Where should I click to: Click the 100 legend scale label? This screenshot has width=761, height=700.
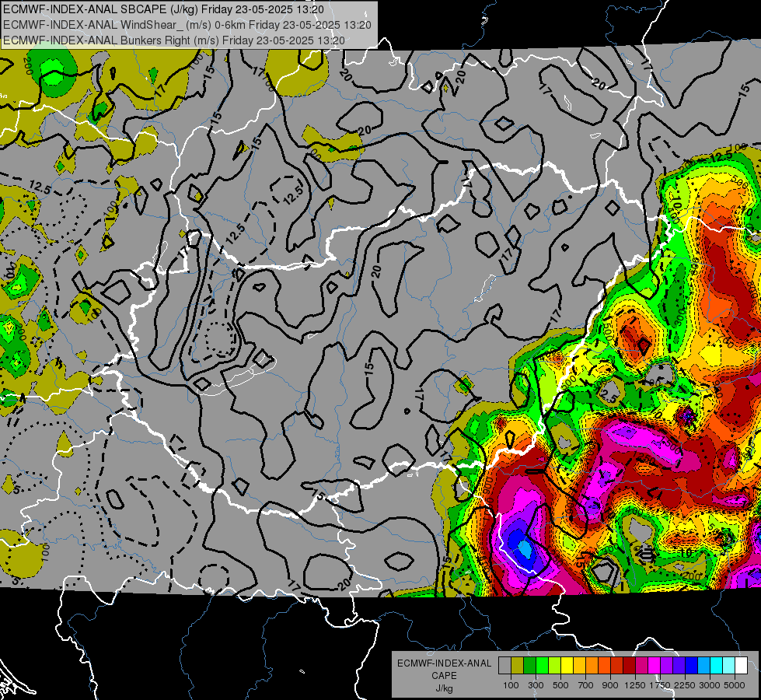[x=511, y=685]
